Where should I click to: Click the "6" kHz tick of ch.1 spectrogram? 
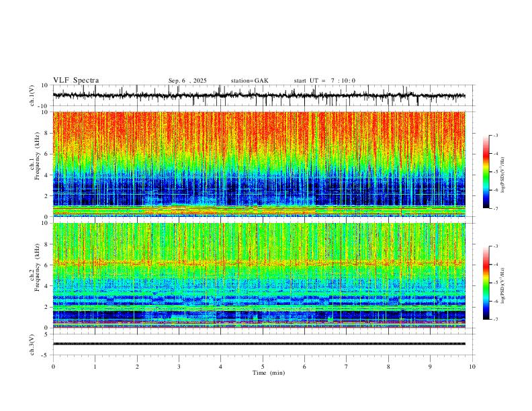coord(47,154)
